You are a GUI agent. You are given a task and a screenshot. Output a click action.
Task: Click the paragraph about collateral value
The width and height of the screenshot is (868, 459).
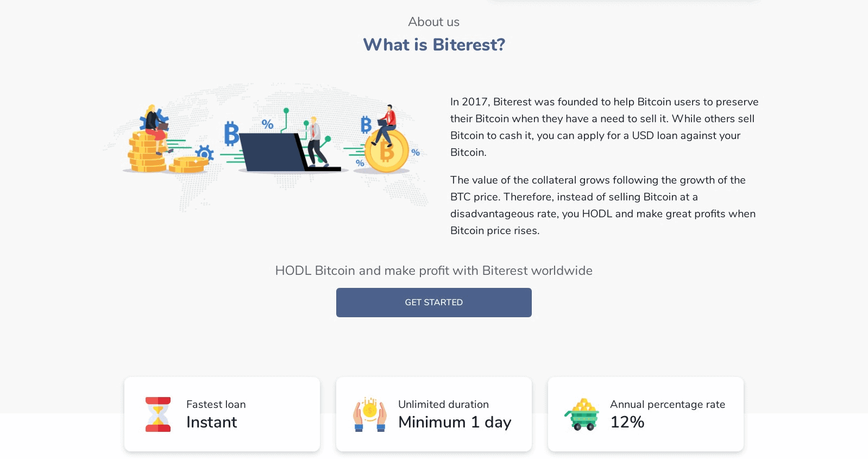tap(603, 205)
